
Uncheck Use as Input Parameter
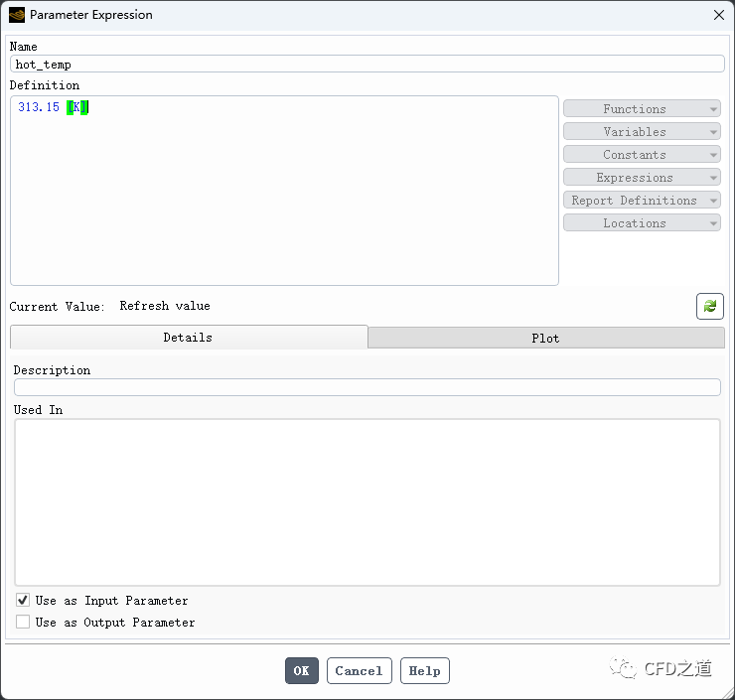click(23, 600)
